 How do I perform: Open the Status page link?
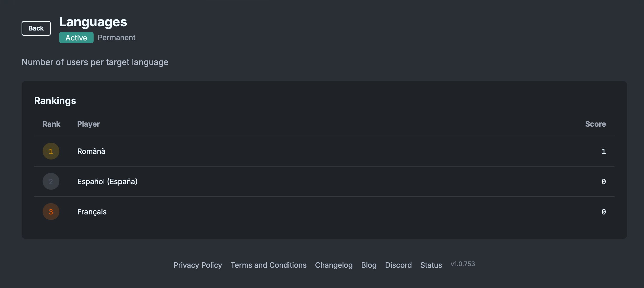click(431, 265)
